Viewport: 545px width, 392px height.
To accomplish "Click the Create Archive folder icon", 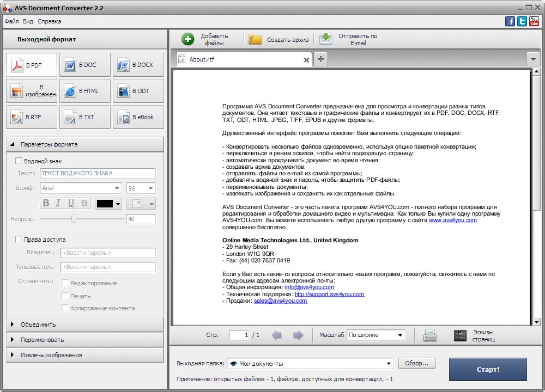I will (255, 39).
